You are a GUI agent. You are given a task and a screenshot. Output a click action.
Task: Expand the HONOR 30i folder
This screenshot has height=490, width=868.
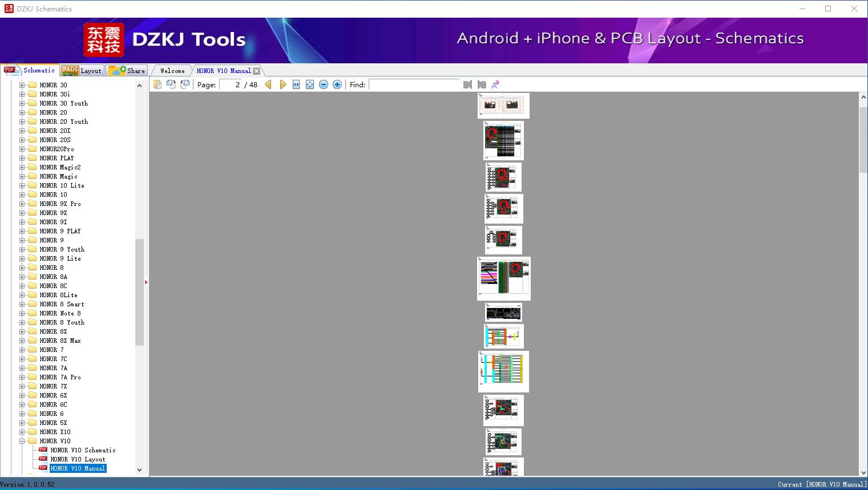[x=22, y=94]
